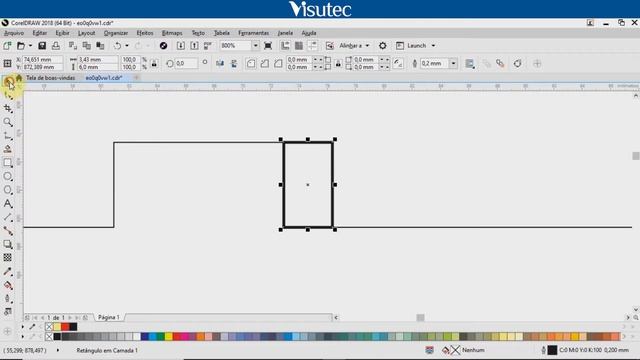Select chamfered corner style

278,64
